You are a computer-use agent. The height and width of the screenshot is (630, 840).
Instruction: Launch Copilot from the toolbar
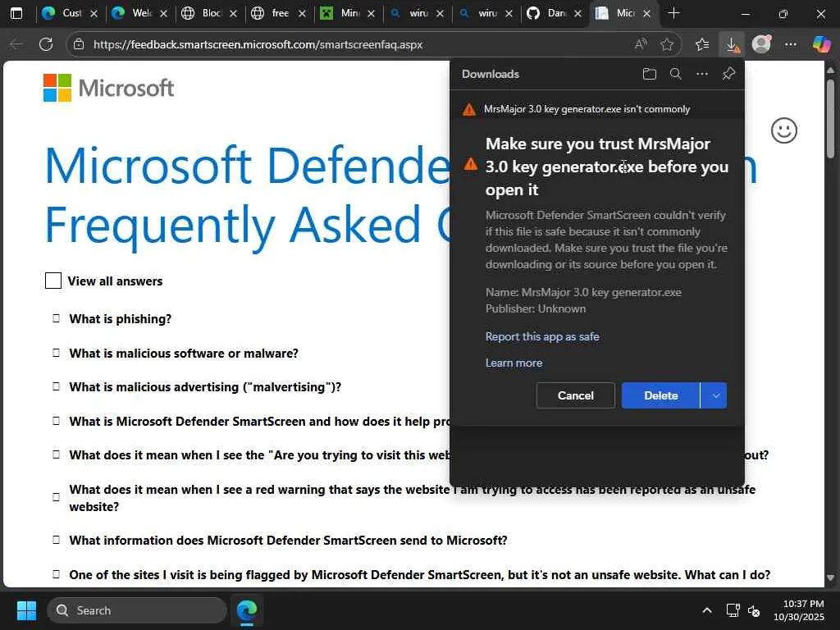pos(821,44)
